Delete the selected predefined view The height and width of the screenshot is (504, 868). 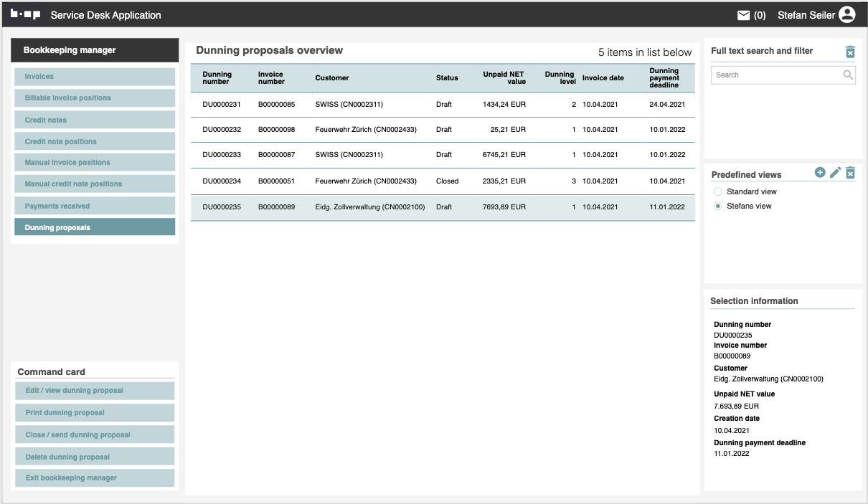coord(850,173)
